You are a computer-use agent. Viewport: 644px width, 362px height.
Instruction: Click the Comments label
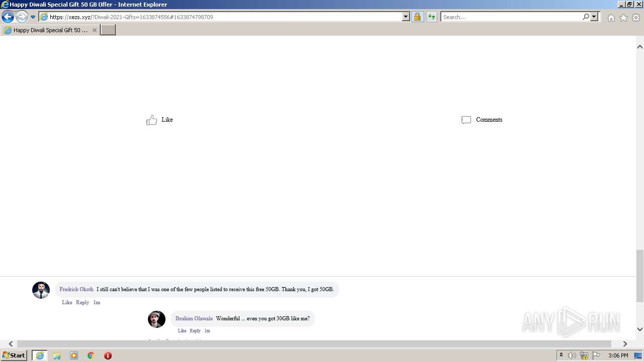[489, 120]
